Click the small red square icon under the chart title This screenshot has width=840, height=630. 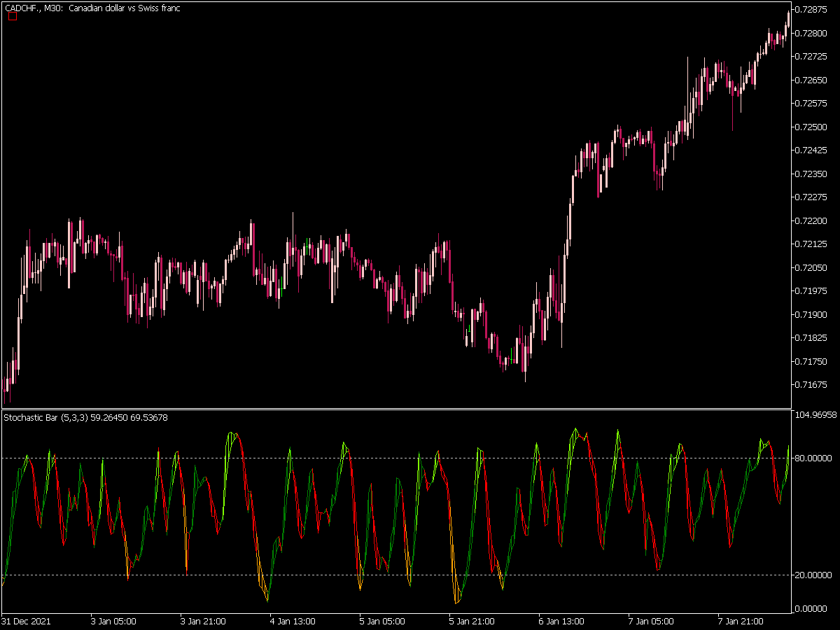pyautogui.click(x=12, y=16)
